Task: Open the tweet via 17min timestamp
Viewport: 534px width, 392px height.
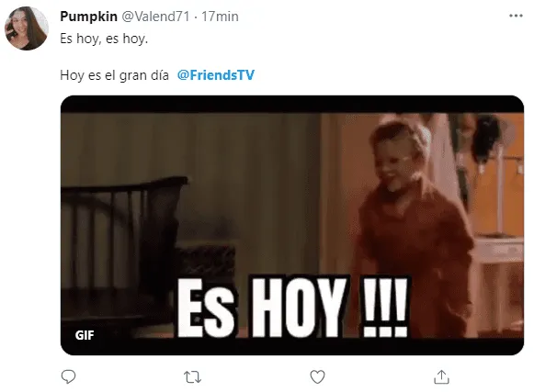Action: [220, 17]
